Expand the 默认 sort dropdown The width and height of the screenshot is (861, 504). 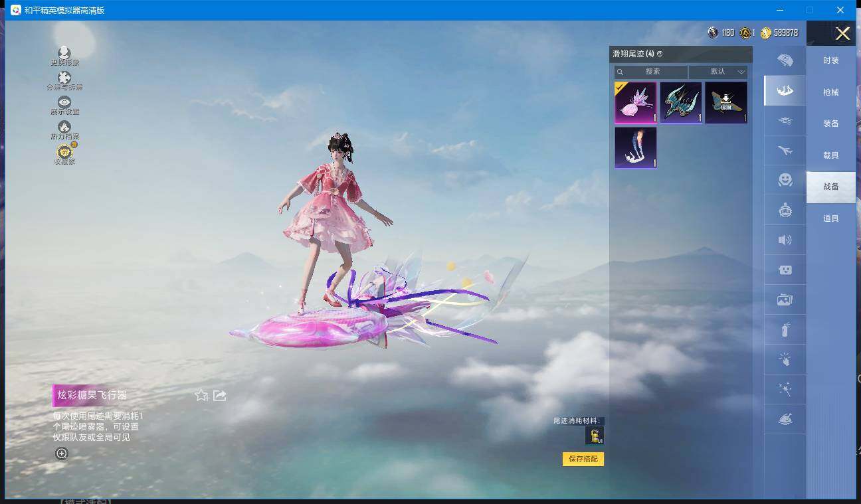(718, 72)
